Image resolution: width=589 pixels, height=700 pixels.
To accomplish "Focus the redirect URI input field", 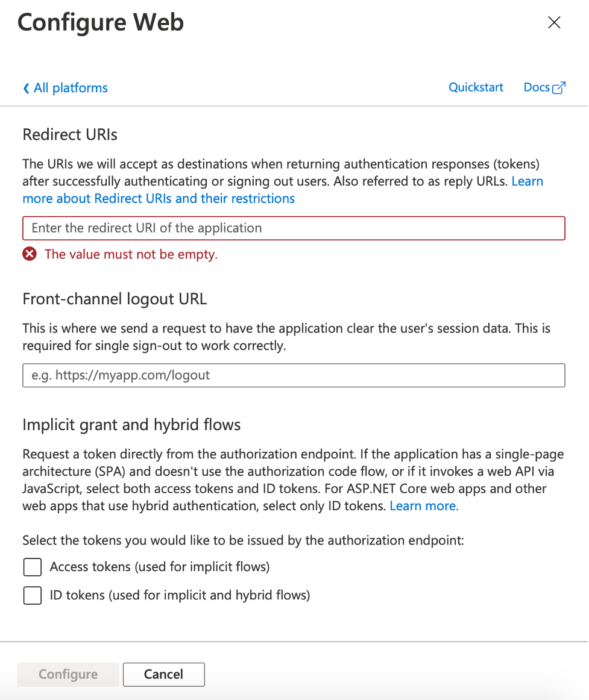I will click(294, 228).
